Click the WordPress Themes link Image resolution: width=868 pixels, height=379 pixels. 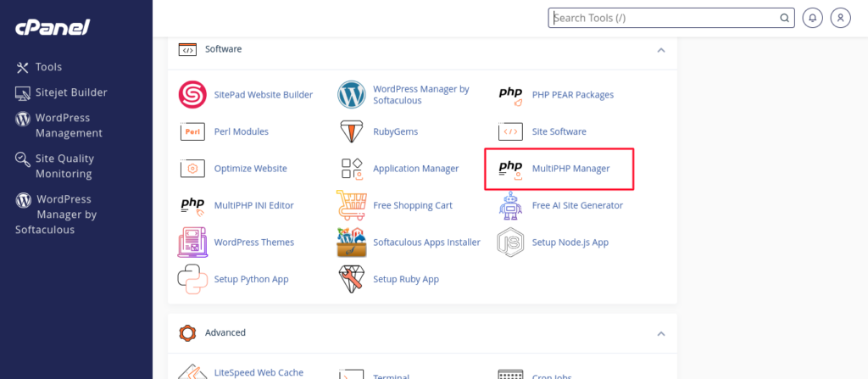point(254,242)
